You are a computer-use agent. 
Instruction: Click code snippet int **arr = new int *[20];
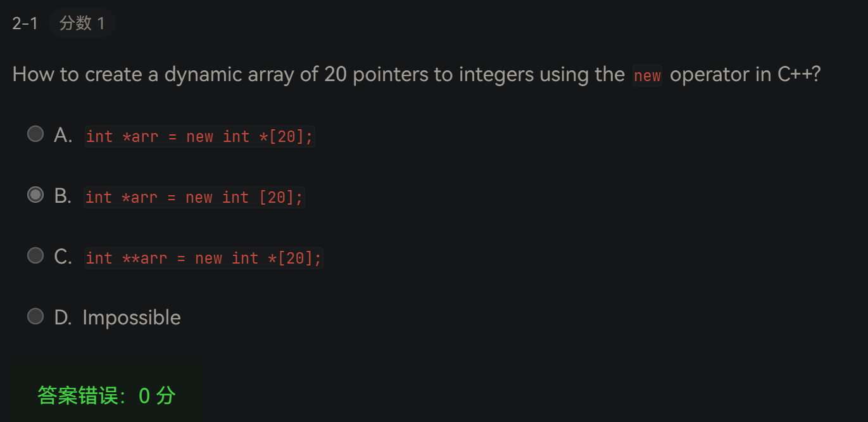[204, 258]
